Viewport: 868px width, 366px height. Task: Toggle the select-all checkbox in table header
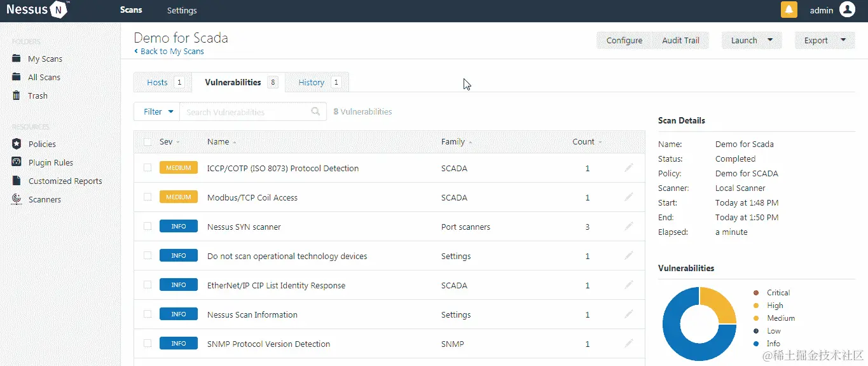point(148,142)
